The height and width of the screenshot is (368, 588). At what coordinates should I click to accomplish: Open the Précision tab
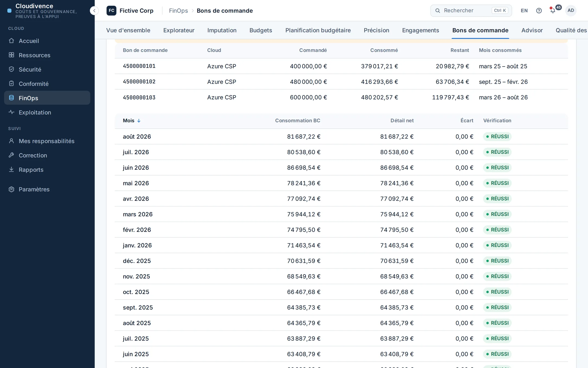[x=376, y=30]
